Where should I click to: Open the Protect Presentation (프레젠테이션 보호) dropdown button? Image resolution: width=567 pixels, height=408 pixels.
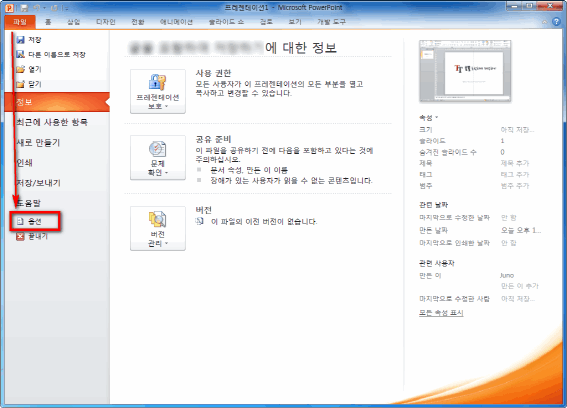point(158,92)
